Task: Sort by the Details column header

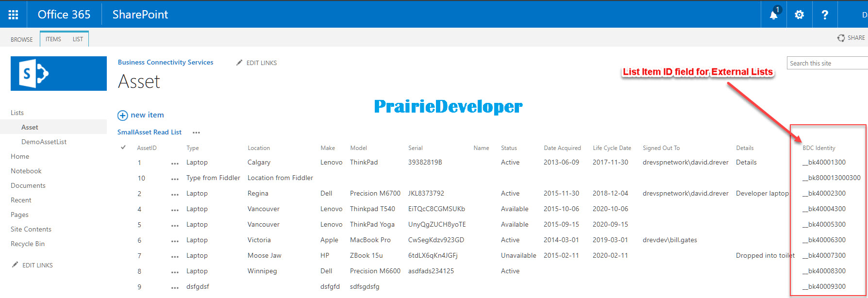Action: (x=745, y=148)
